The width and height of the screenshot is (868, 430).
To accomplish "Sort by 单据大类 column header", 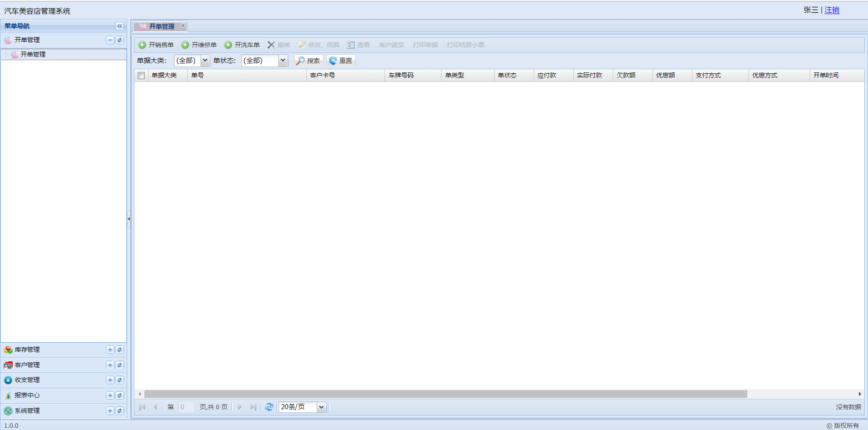I will click(167, 76).
